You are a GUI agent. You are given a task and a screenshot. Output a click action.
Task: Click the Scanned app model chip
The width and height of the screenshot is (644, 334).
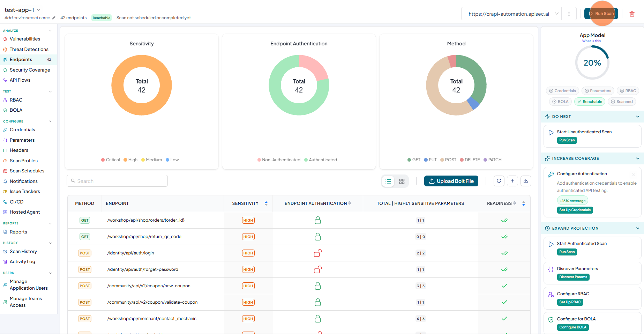pos(622,102)
